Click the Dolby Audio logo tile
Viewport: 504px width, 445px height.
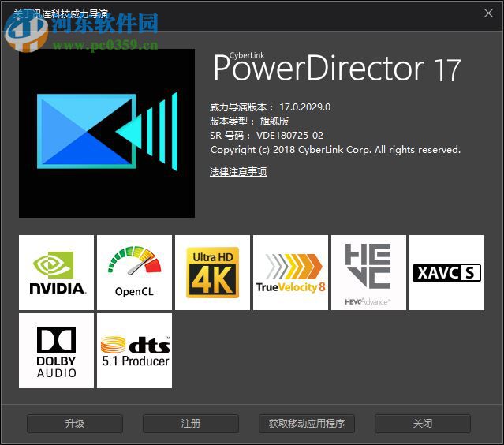click(56, 351)
